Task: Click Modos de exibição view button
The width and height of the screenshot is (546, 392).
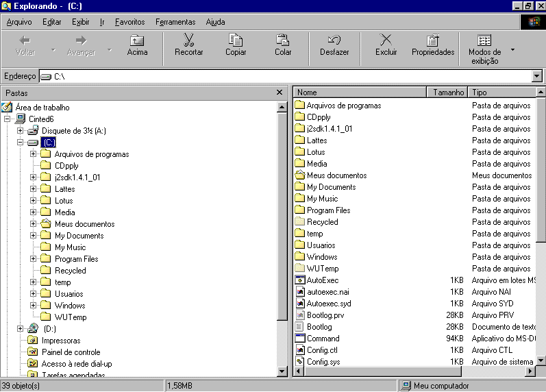Action: coord(484,49)
